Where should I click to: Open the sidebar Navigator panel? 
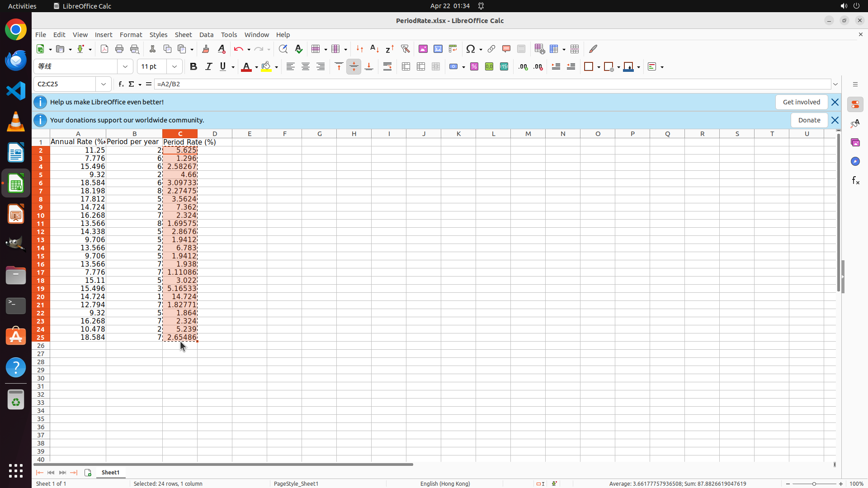point(855,161)
